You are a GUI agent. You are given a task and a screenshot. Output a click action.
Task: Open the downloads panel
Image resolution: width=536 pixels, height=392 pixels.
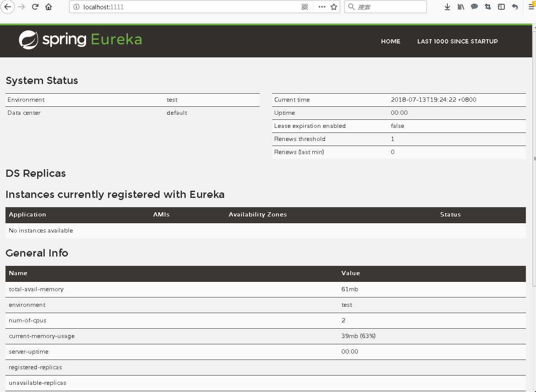point(447,7)
